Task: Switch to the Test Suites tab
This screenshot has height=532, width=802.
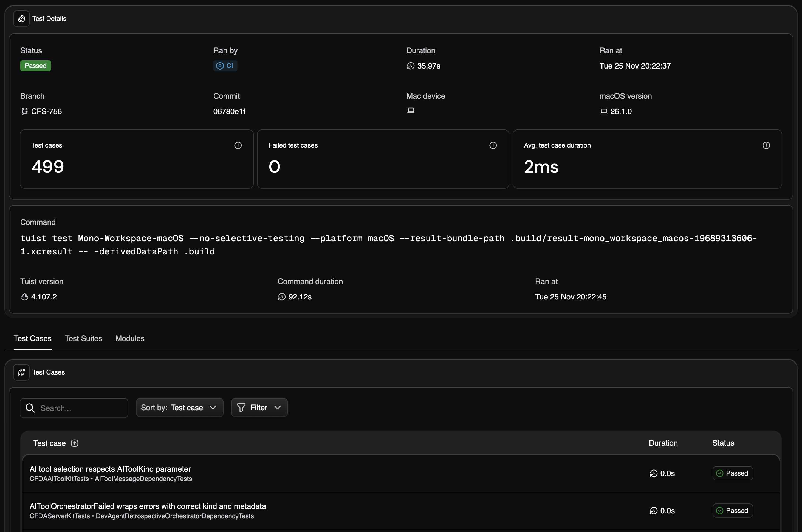Action: pos(83,338)
